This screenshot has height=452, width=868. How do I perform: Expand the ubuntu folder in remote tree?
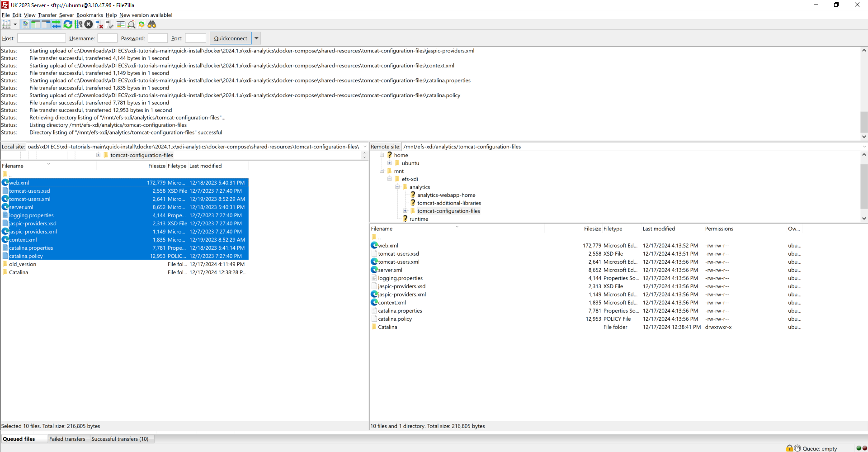pos(390,163)
